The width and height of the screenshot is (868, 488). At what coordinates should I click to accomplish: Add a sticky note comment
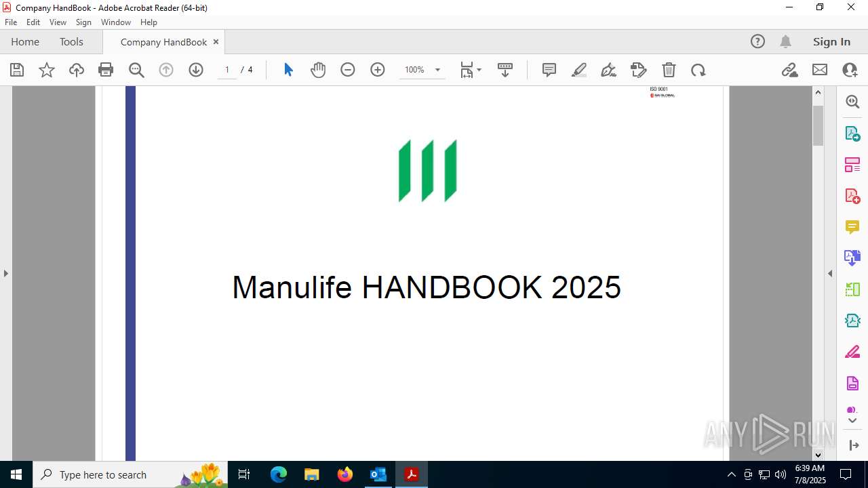click(x=549, y=70)
